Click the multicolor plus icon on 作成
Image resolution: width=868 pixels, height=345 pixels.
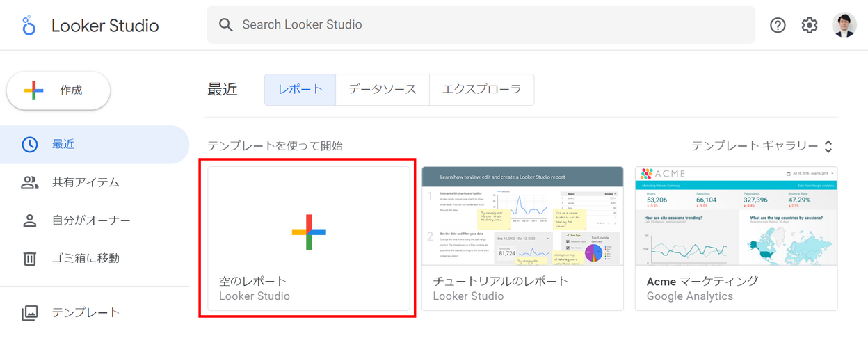[33, 90]
